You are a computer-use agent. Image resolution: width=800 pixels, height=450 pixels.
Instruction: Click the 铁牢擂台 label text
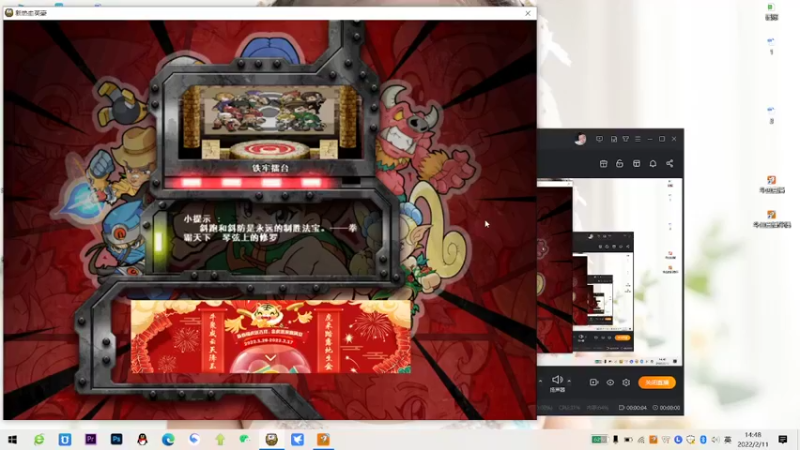point(270,168)
